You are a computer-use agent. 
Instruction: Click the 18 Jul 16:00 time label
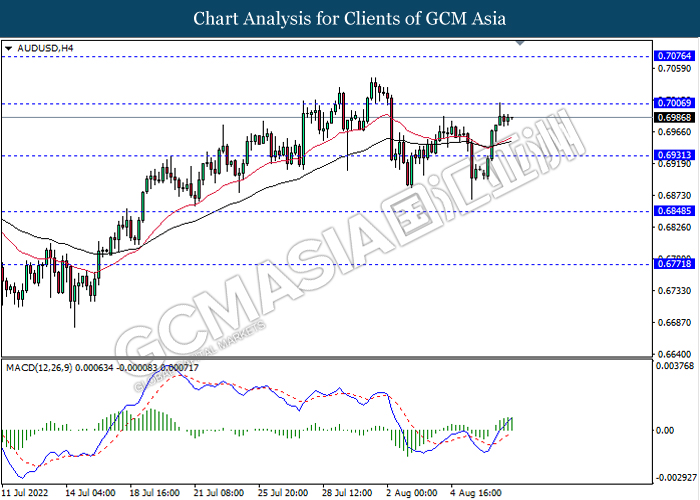click(154, 493)
